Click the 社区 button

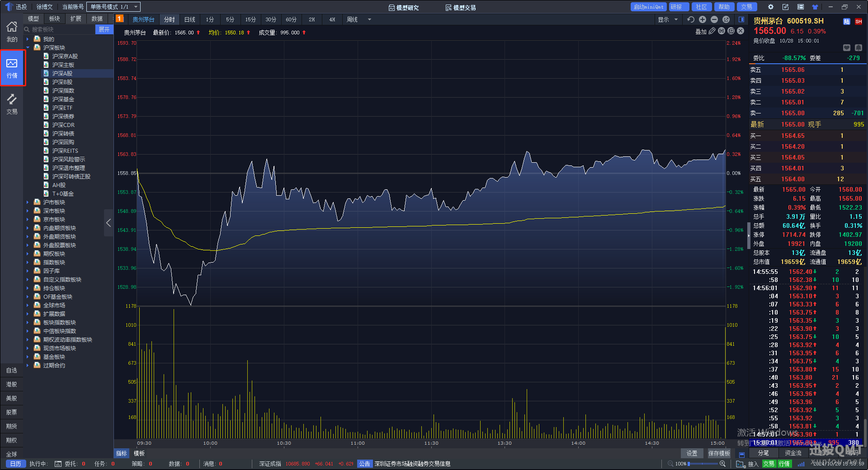pyautogui.click(x=702, y=7)
